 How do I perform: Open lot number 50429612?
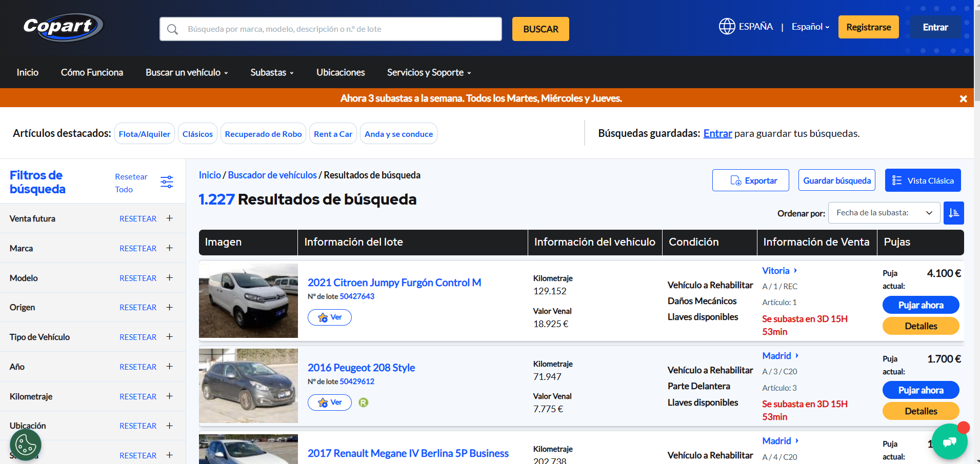(357, 381)
